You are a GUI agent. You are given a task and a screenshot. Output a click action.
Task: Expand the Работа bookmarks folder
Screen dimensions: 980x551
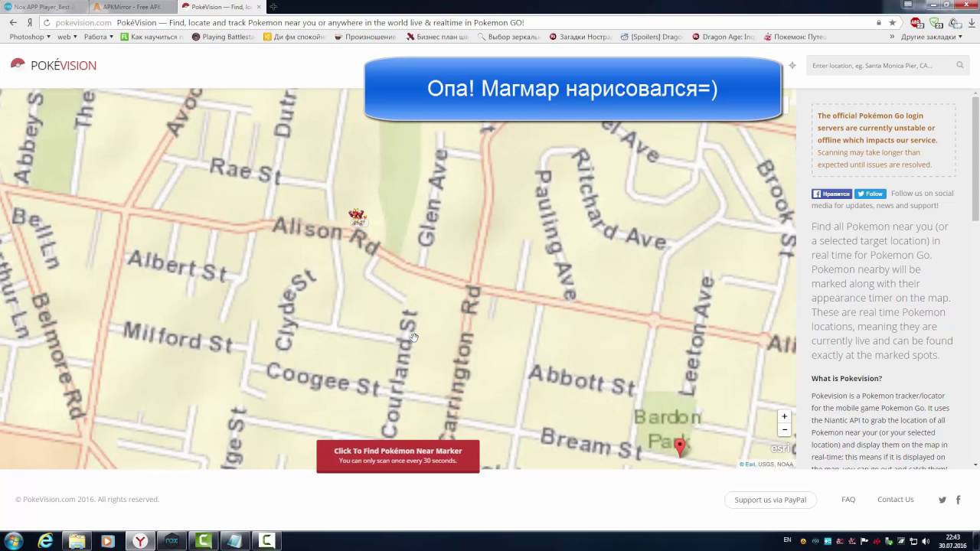pos(99,37)
